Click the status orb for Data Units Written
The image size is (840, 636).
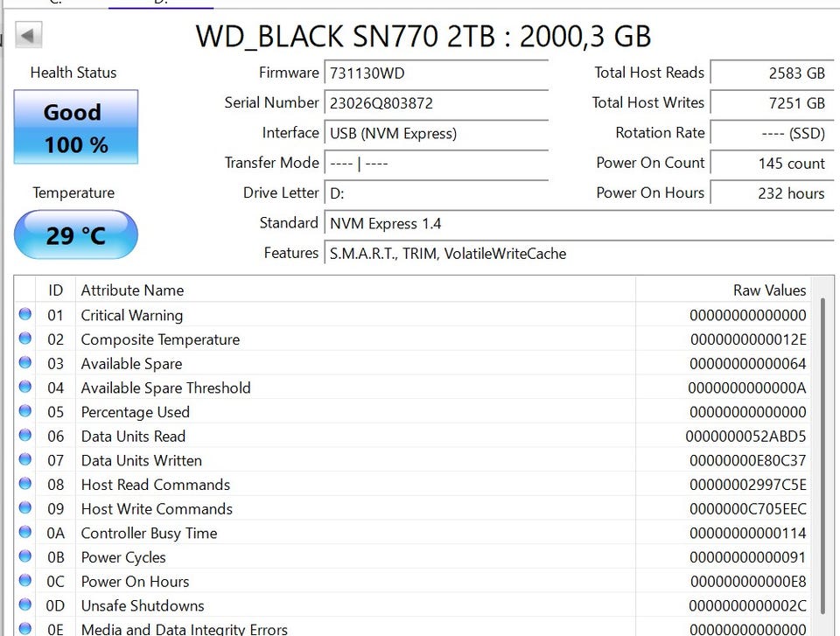coord(25,459)
